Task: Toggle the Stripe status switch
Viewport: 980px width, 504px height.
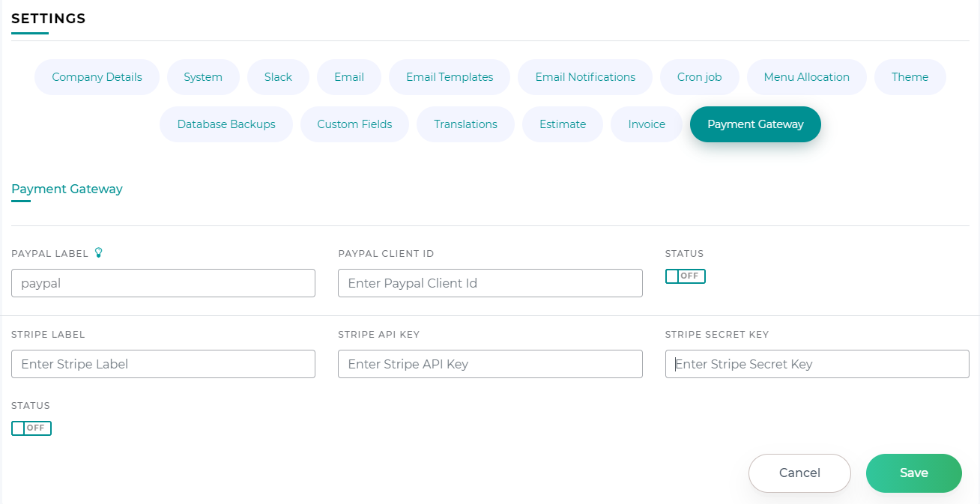Action: (x=31, y=428)
